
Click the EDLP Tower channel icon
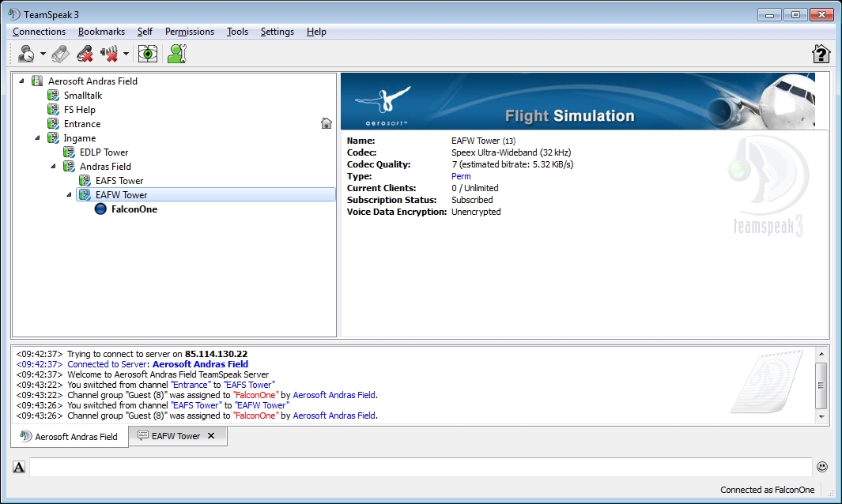click(69, 152)
